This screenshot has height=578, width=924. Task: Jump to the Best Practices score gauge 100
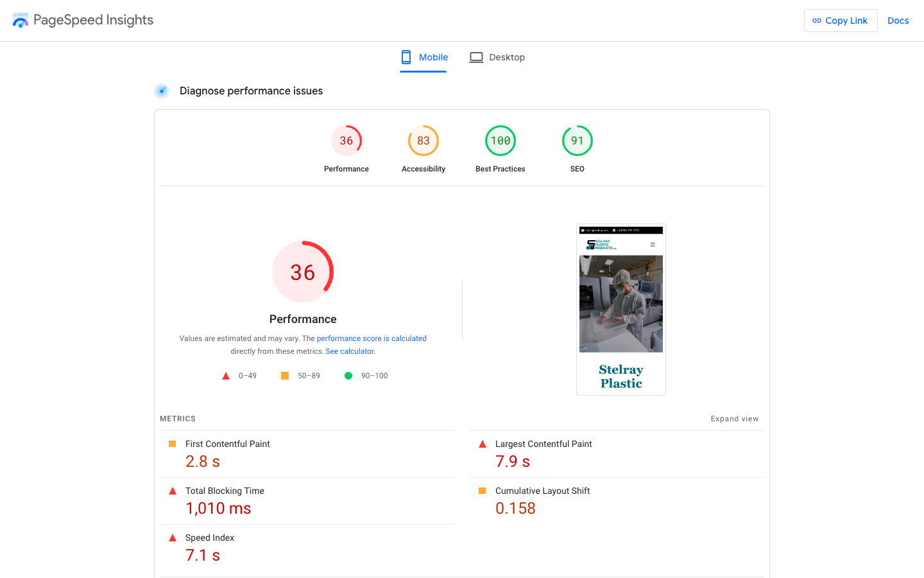[501, 141]
